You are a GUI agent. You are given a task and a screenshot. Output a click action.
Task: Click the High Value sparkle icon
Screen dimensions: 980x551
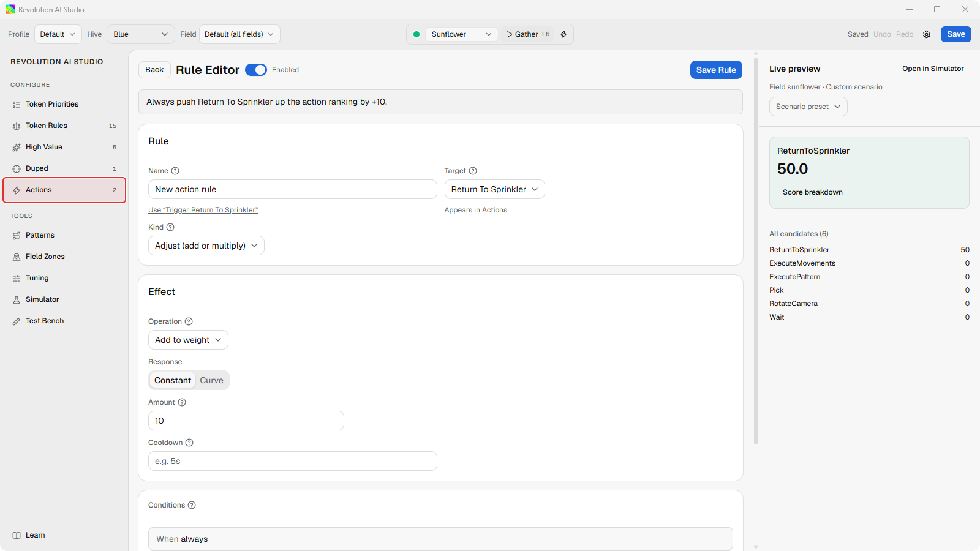click(17, 148)
